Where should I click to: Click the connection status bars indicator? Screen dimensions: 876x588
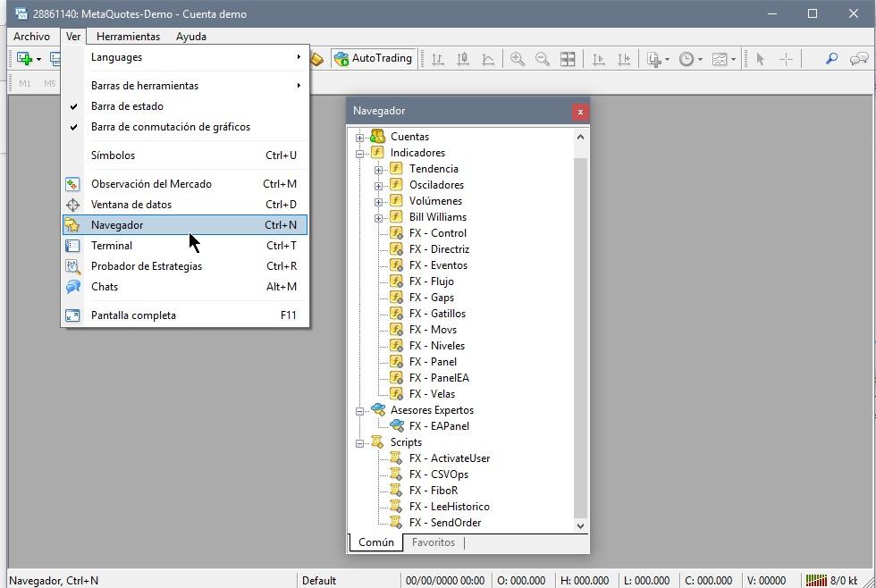(816, 581)
